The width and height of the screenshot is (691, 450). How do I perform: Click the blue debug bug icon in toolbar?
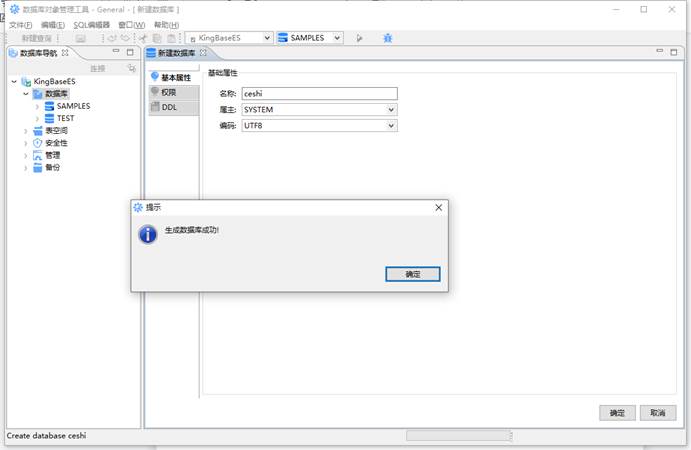(x=387, y=38)
